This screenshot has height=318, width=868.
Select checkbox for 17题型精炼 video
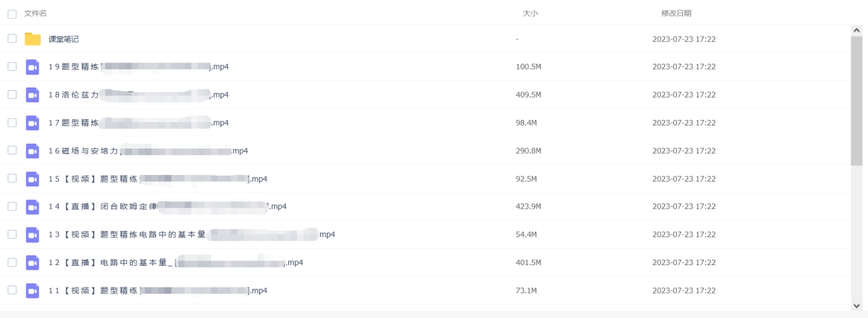(x=12, y=123)
